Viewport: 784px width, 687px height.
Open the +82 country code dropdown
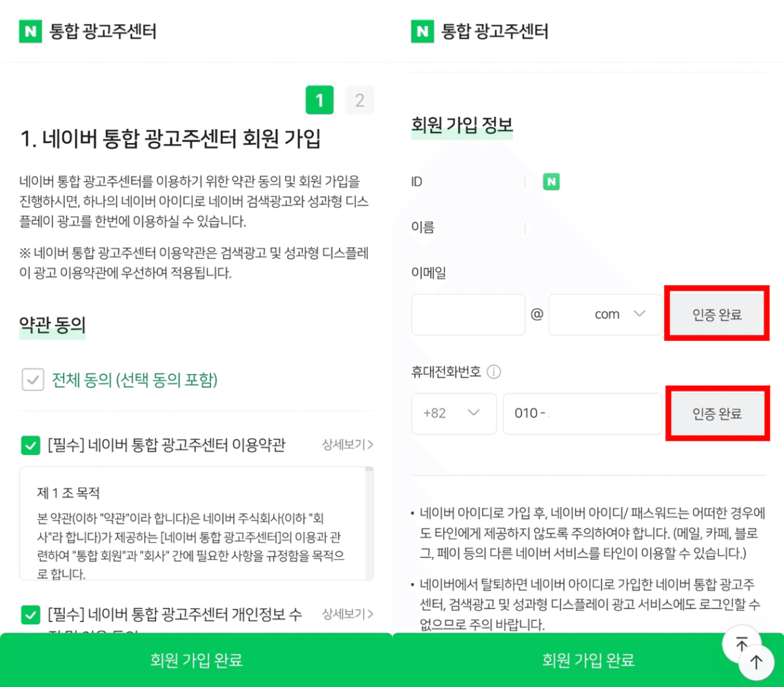point(453,414)
